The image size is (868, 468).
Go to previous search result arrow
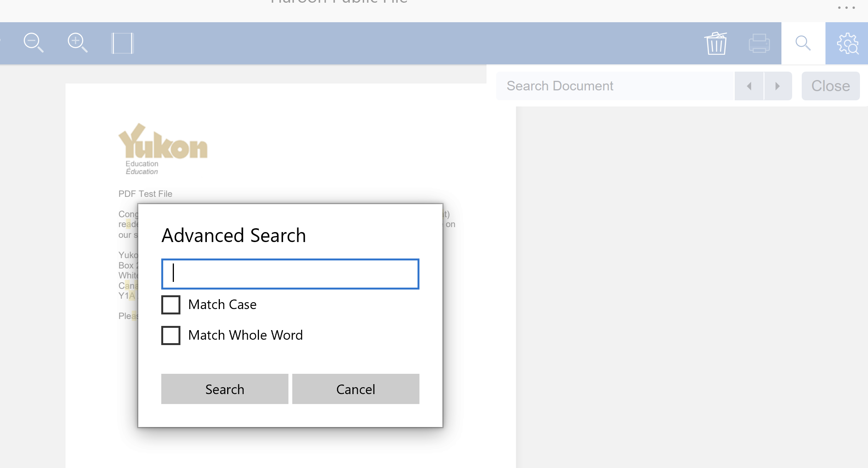tap(749, 86)
